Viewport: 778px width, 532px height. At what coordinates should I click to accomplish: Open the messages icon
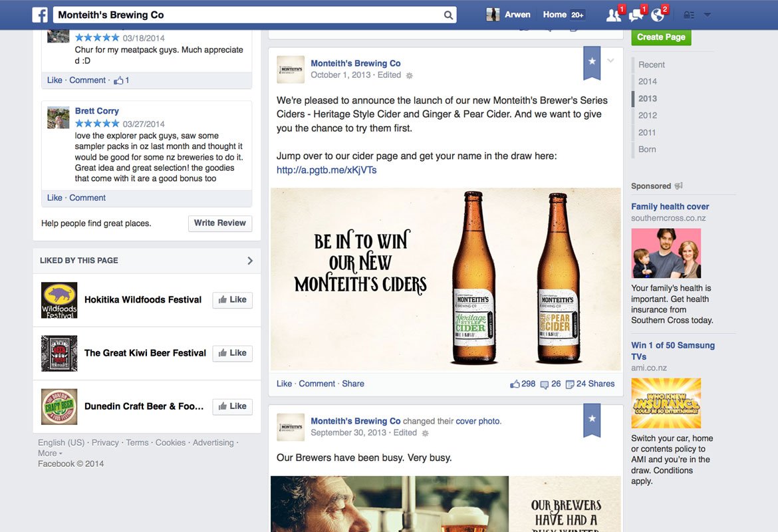coord(636,15)
